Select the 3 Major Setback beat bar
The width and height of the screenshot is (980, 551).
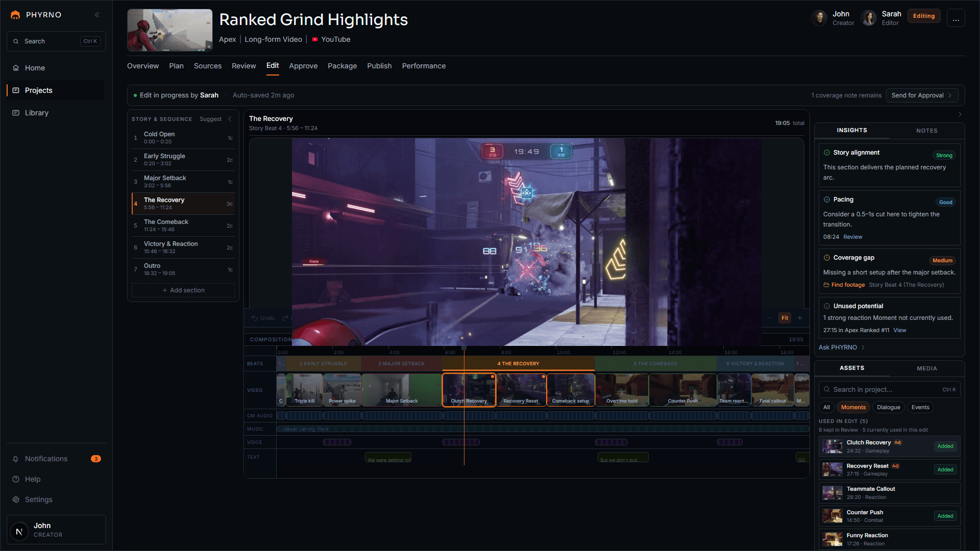tap(401, 364)
